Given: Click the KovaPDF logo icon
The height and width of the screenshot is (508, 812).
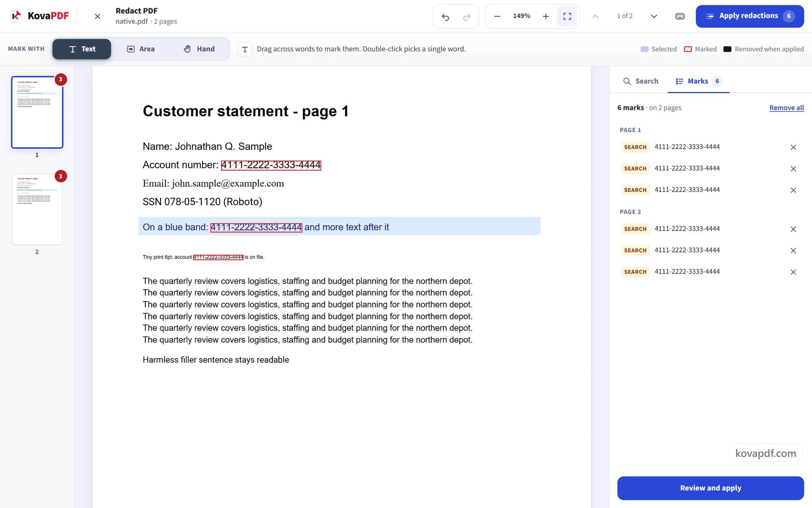Looking at the screenshot, I should 16,16.
